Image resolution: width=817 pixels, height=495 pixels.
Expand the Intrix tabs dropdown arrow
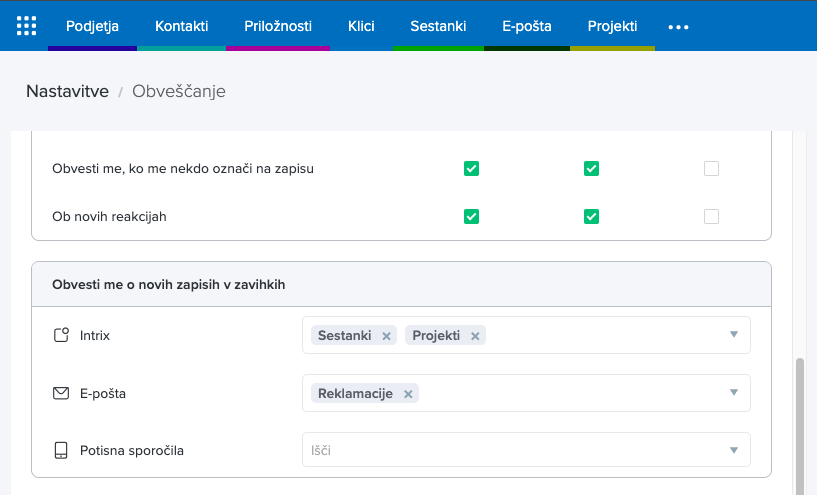pyautogui.click(x=733, y=335)
